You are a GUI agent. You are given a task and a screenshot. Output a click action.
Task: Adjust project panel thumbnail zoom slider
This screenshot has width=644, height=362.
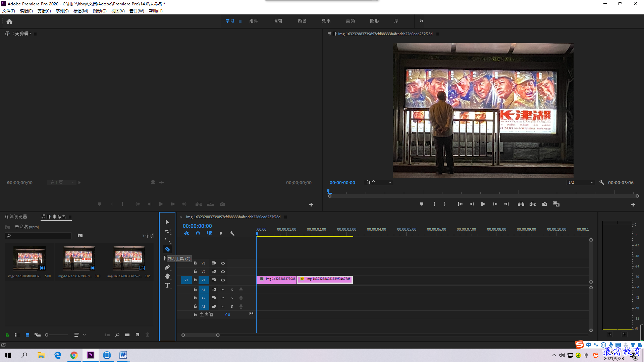[x=56, y=335]
